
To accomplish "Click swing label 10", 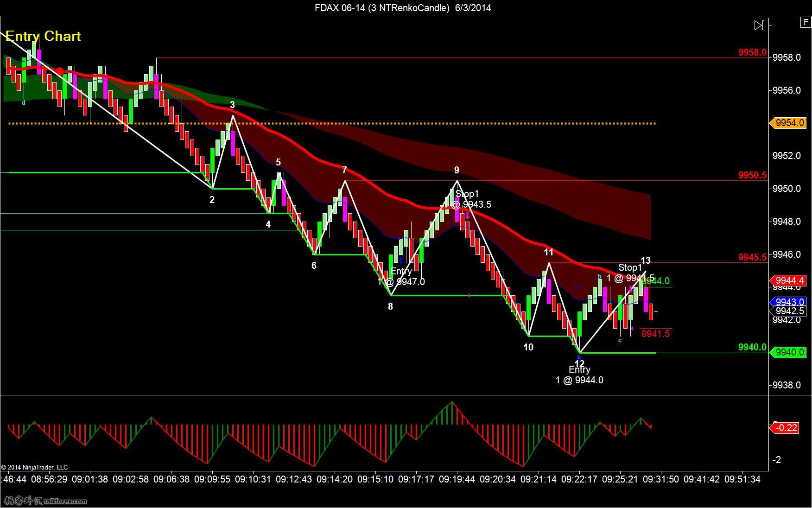I will coord(528,347).
